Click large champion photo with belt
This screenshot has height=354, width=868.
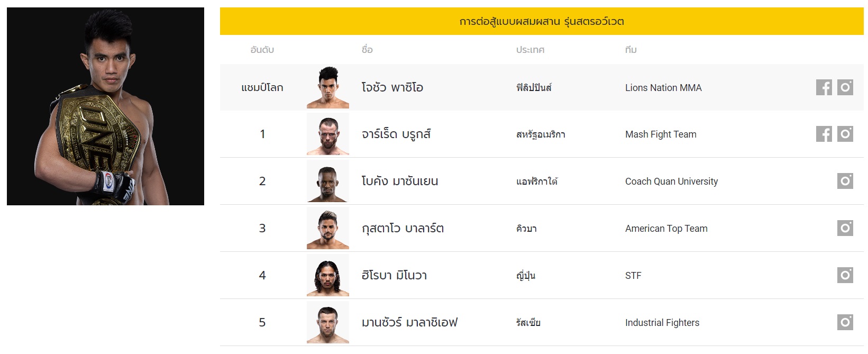pos(105,106)
